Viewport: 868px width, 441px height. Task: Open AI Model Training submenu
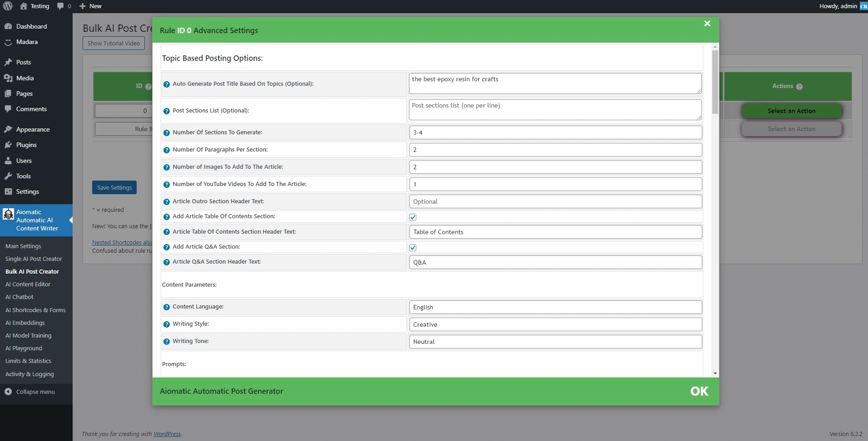29,335
